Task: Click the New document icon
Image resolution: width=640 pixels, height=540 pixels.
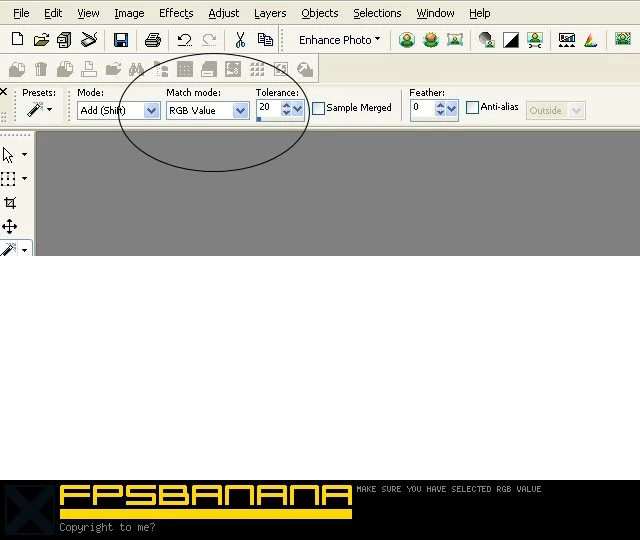Action: tap(17, 40)
